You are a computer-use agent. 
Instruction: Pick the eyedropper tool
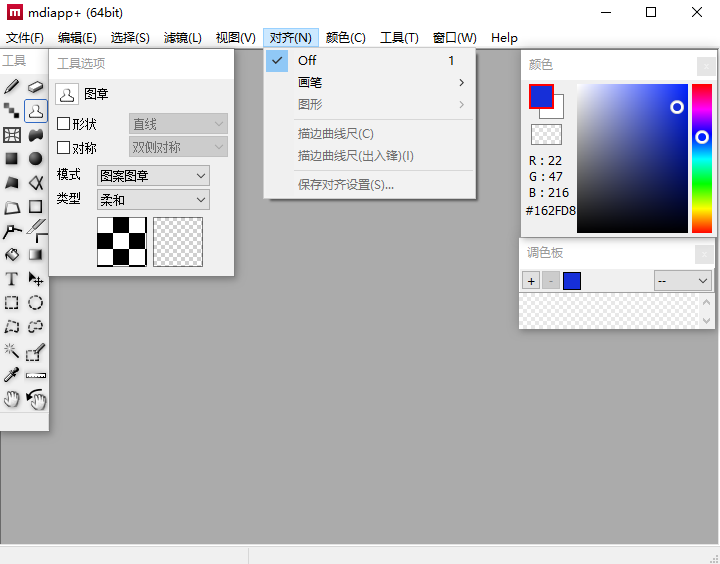tap(11, 375)
